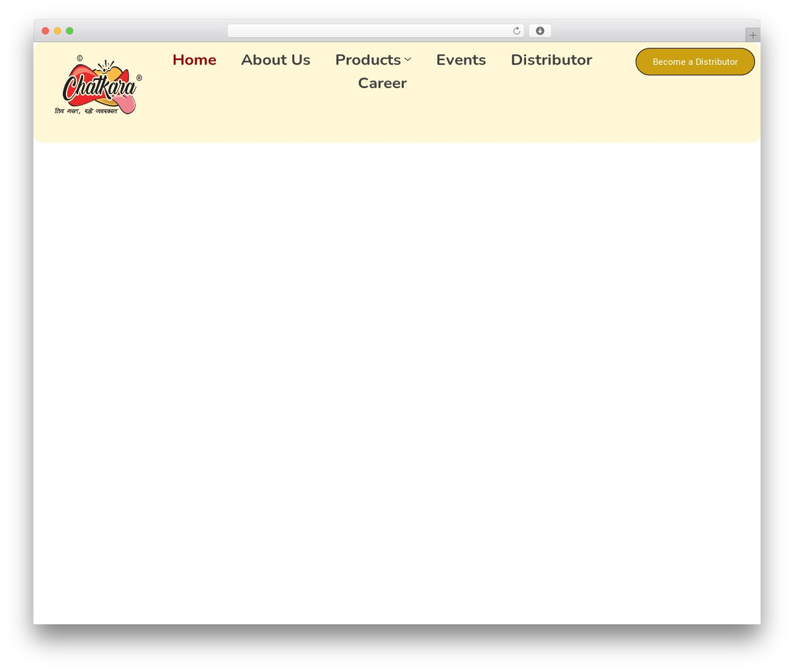Viewport: 794px width, 672px height.
Task: Focus the browser address bar
Action: point(375,31)
